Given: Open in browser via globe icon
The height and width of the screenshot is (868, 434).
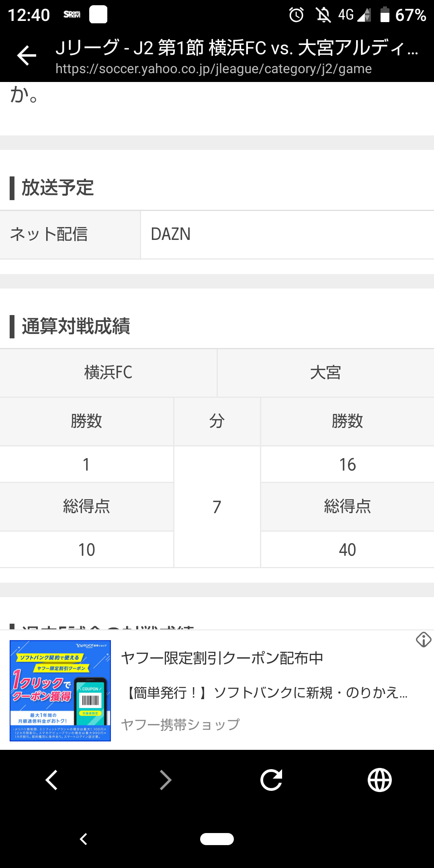Looking at the screenshot, I should tap(379, 780).
